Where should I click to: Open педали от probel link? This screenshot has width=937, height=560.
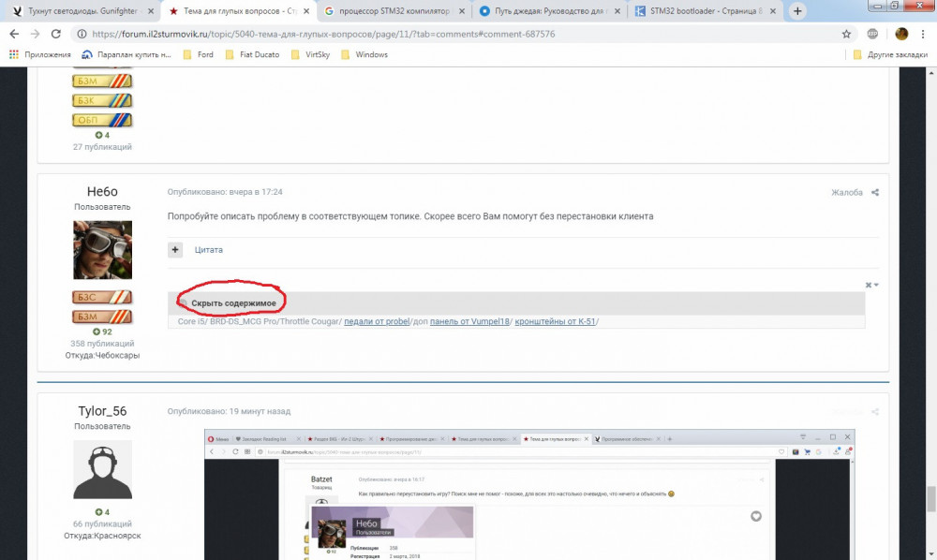pos(379,322)
